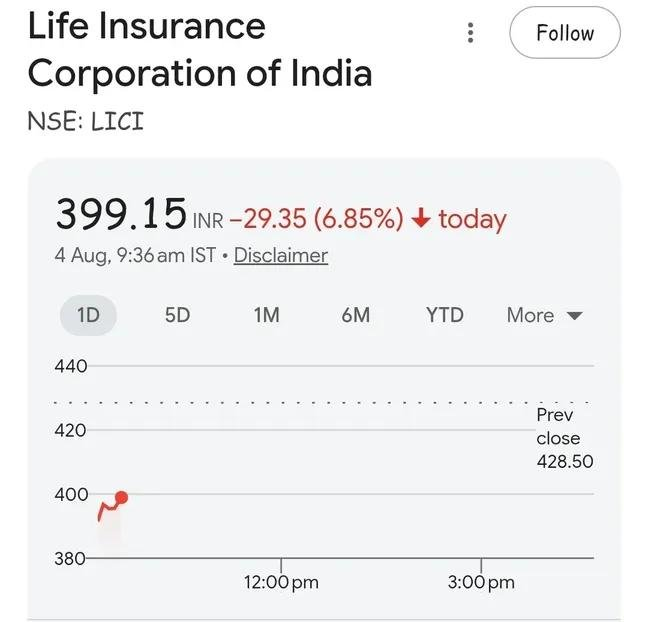Open the three-dot more options menu
Screen dimensions: 648x622
coord(470,33)
